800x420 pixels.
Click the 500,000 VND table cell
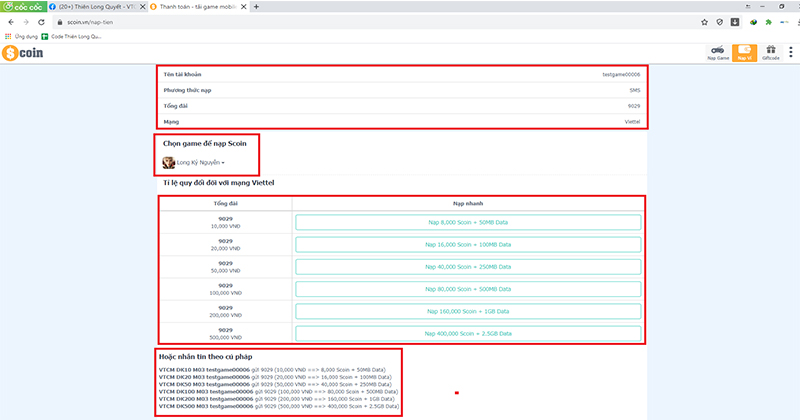coord(226,334)
